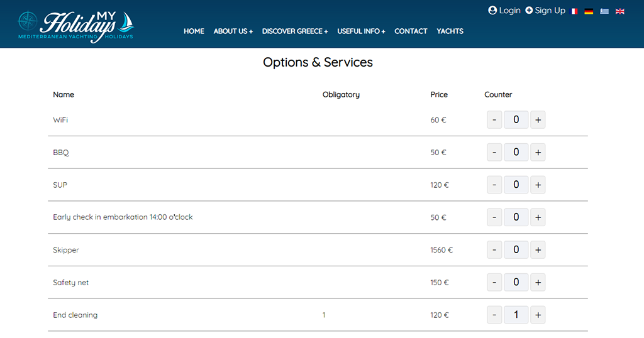Screen dimensions: 644x338
Task: Decrease End cleaning counter
Action: click(494, 315)
